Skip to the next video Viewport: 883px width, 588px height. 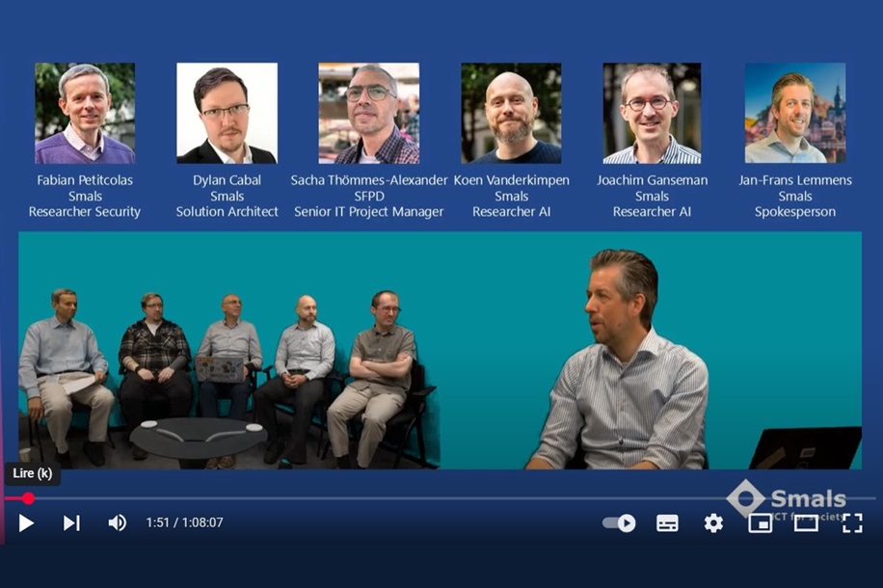[x=71, y=523]
